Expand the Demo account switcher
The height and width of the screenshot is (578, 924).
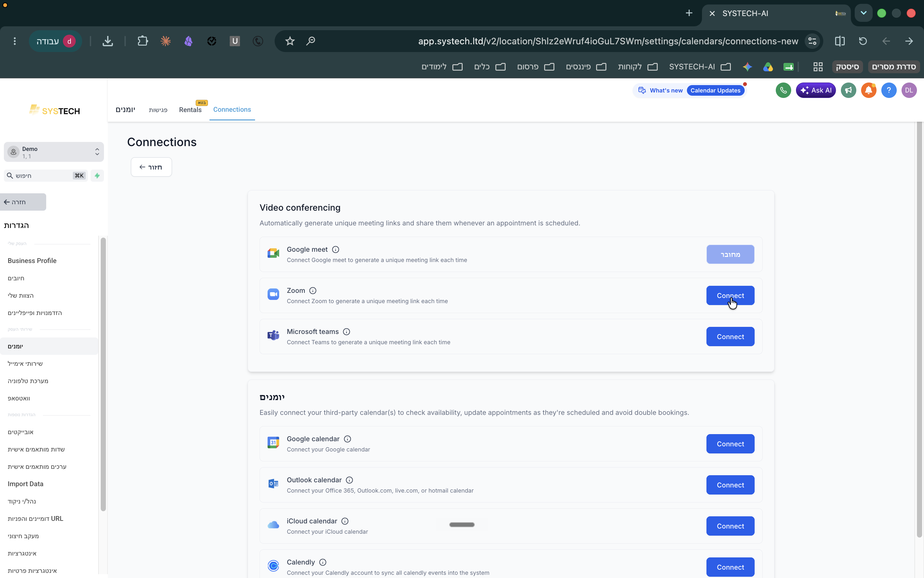click(x=54, y=152)
